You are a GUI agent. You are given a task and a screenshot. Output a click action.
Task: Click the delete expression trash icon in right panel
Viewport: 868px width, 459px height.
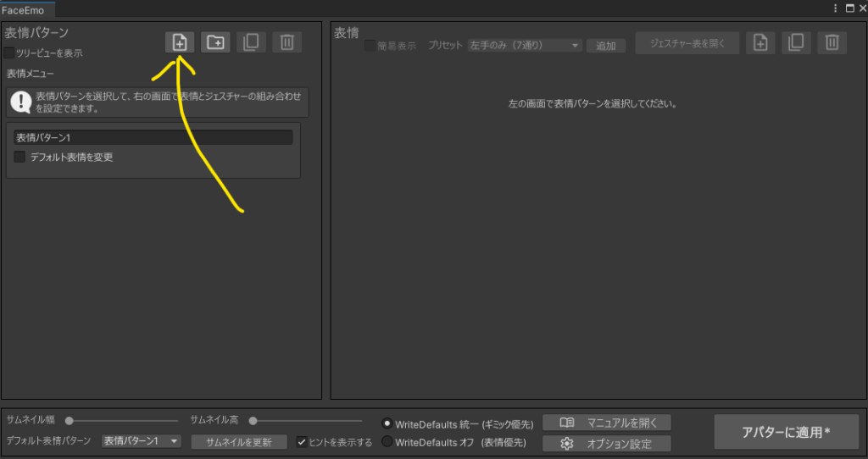tap(832, 43)
